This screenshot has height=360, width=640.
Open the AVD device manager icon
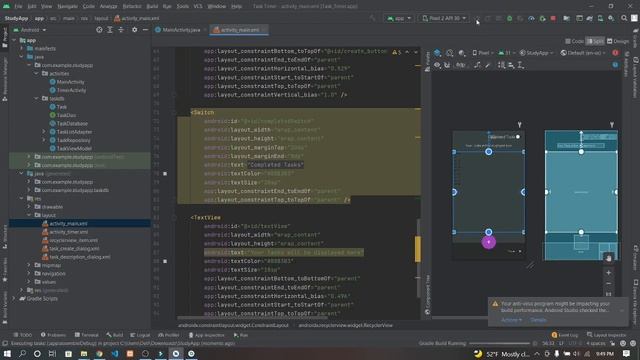(x=600, y=18)
